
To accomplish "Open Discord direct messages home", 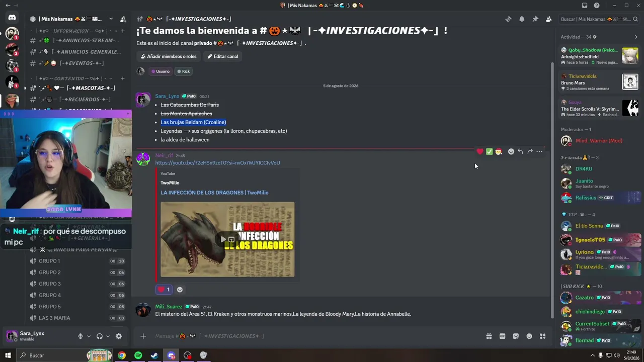I will point(12,18).
